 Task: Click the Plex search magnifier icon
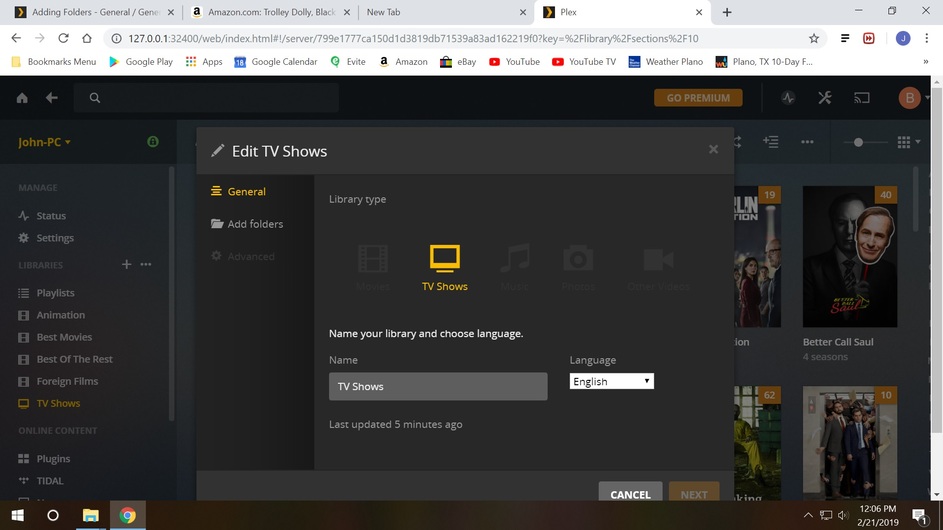94,97
